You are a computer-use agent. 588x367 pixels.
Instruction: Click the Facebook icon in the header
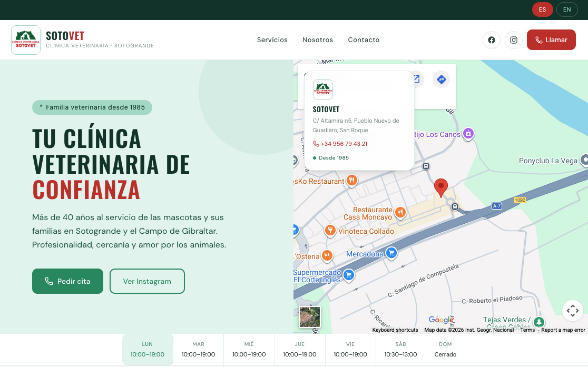coord(491,39)
